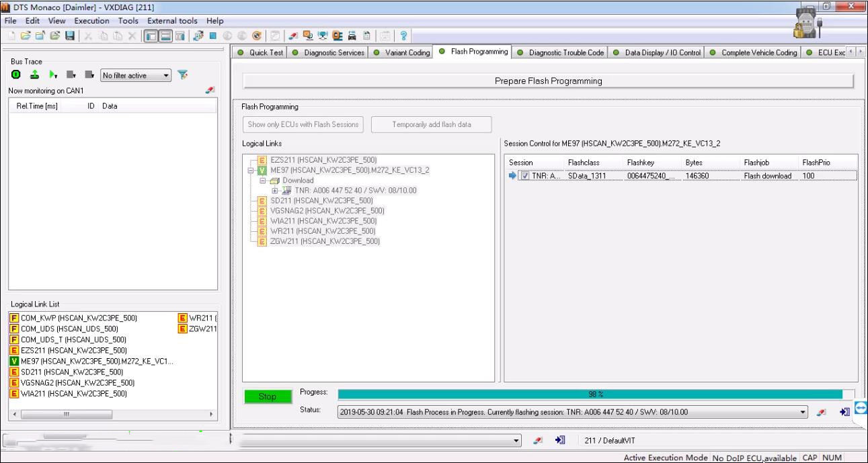
Task: Click the TeamViewer blue arrow icon
Action: [862, 408]
